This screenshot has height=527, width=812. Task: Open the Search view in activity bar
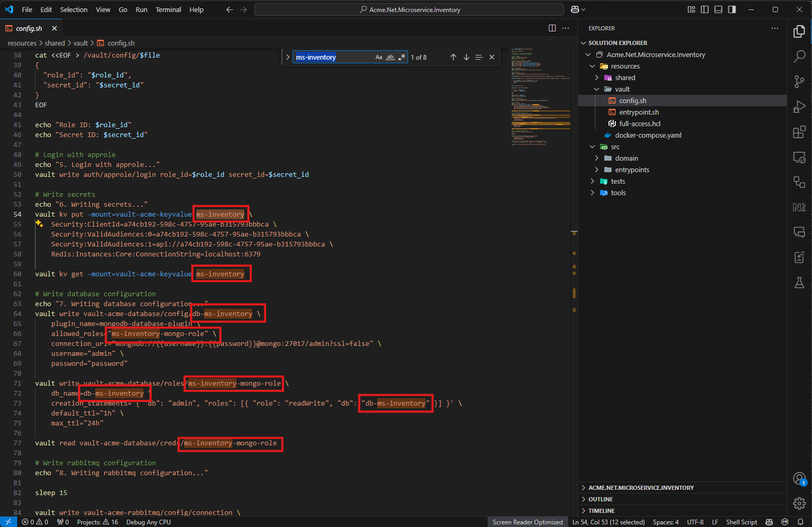pyautogui.click(x=799, y=57)
